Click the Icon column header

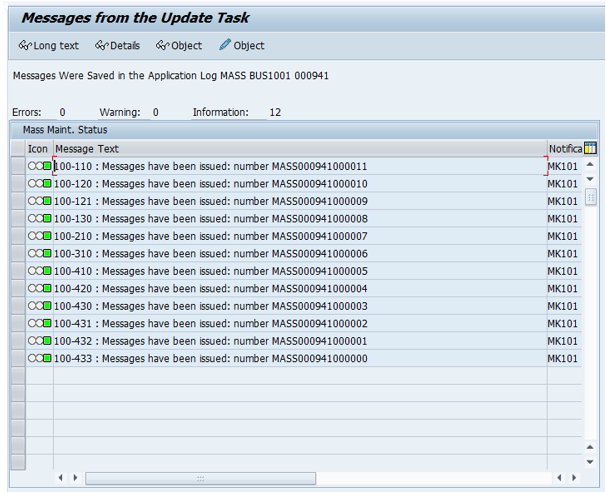[x=39, y=148]
